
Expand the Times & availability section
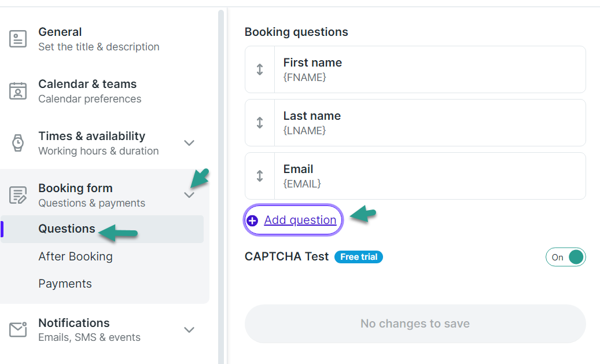click(x=189, y=143)
